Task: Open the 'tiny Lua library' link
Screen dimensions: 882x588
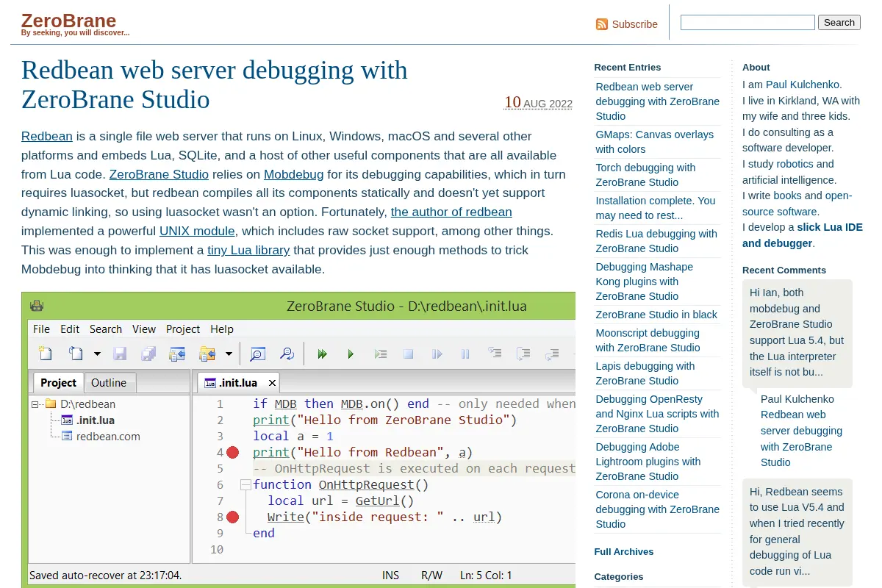Action: coord(248,250)
